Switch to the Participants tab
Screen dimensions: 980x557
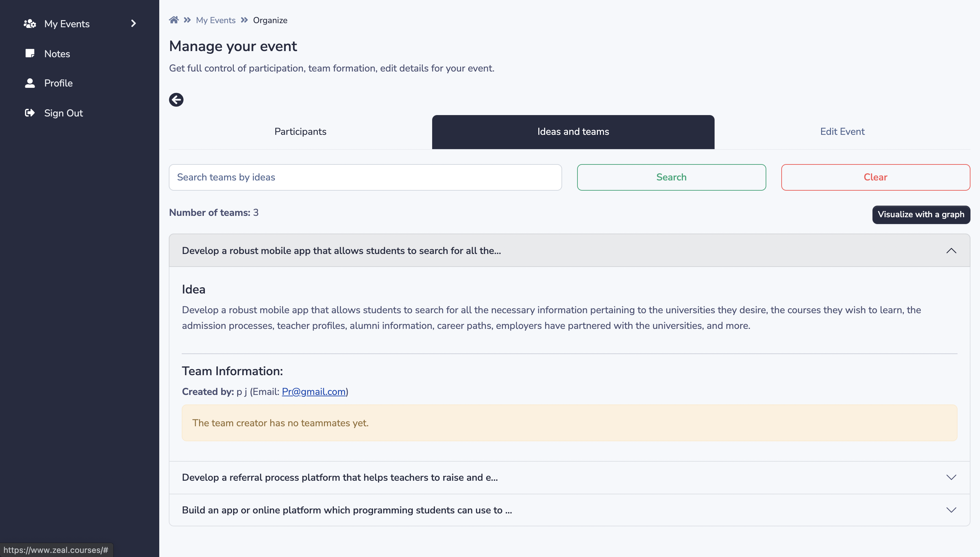300,132
